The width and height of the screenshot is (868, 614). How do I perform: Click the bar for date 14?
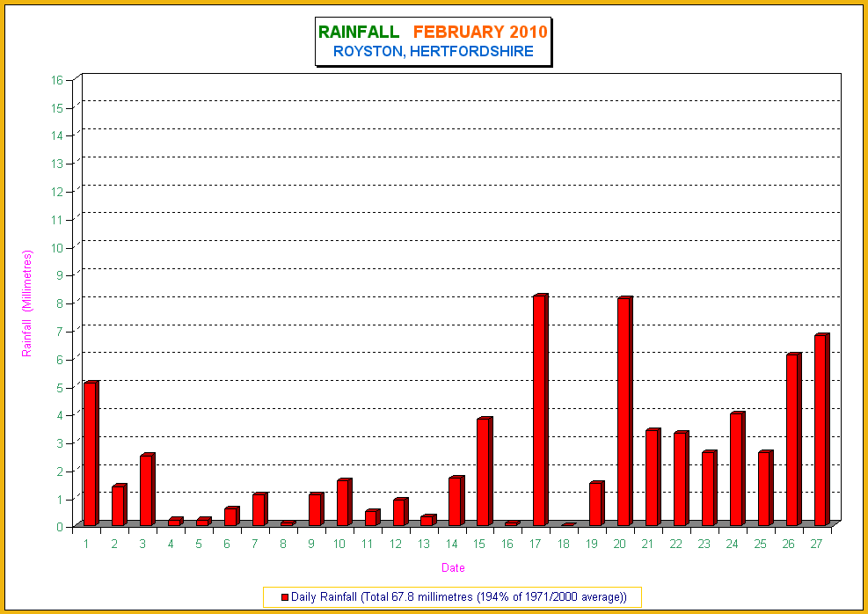click(x=456, y=501)
